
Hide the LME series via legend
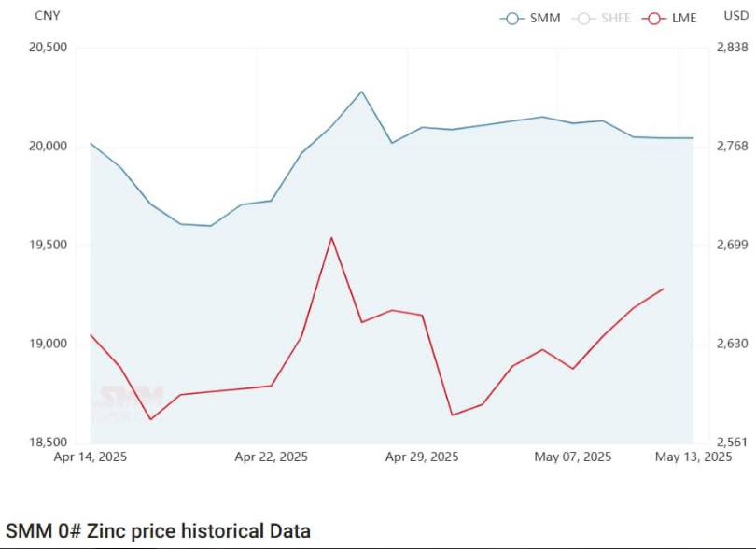coord(682,18)
